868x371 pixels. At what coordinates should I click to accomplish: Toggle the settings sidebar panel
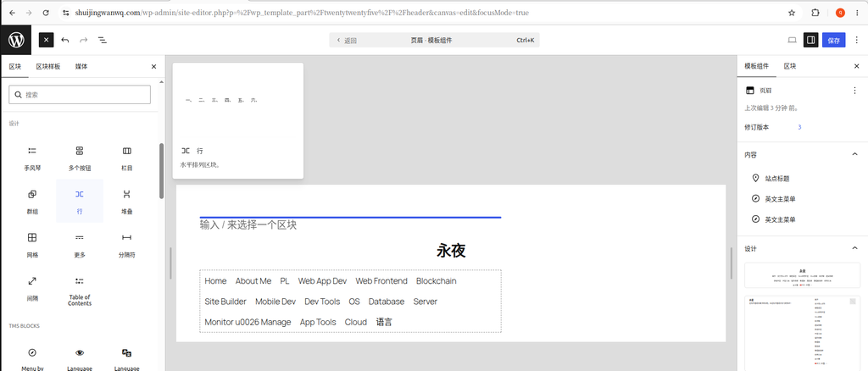click(x=810, y=41)
